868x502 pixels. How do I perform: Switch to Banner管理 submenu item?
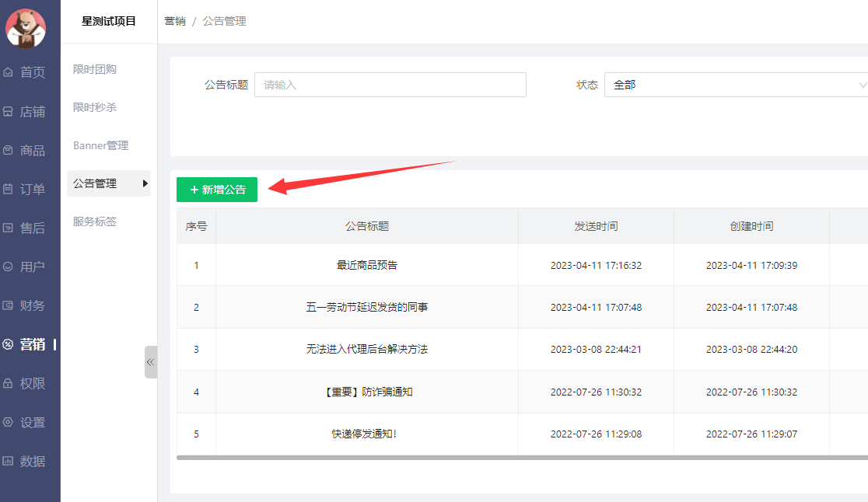pyautogui.click(x=100, y=145)
